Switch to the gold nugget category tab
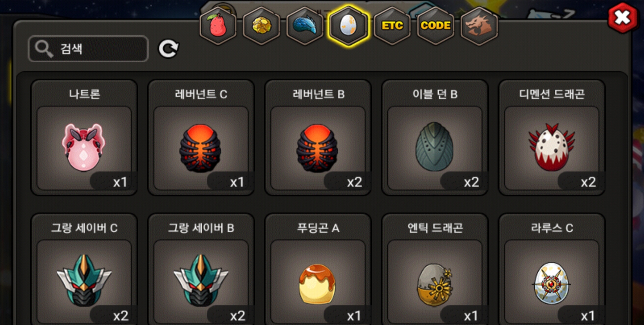Viewport: 644px width, 325px height. point(262,25)
